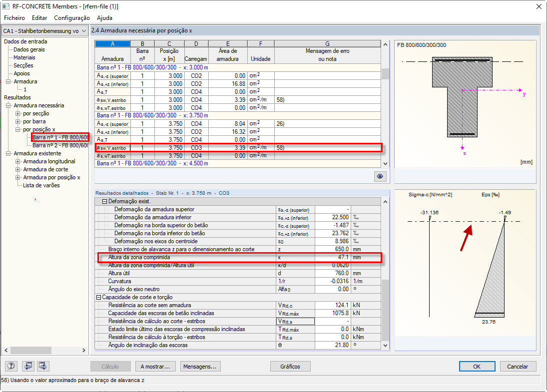This screenshot has height=392, width=547.
Task: Click the 16.88 cm² armature area cell
Action: click(x=228, y=84)
